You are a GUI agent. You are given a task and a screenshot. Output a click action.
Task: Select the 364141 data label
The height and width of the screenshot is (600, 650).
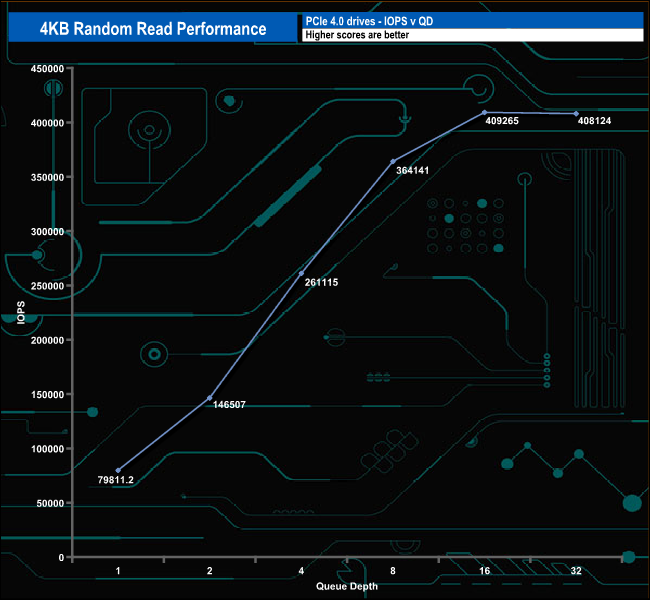413,170
